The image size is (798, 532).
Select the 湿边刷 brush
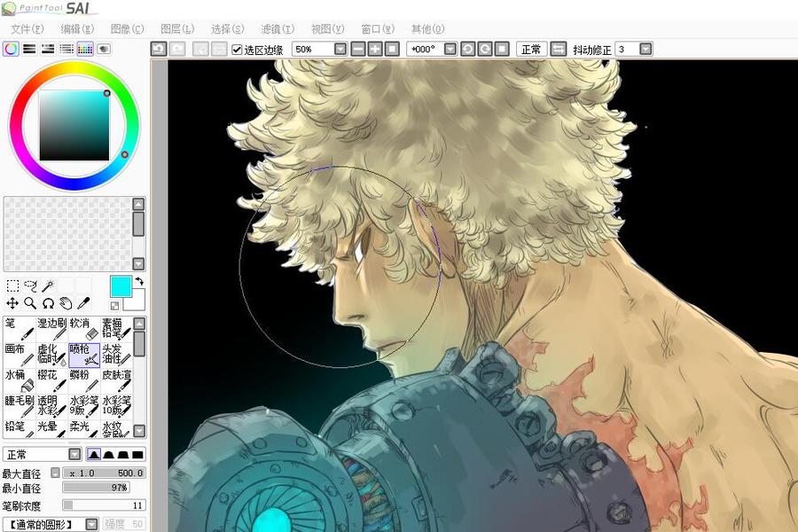pos(51,329)
